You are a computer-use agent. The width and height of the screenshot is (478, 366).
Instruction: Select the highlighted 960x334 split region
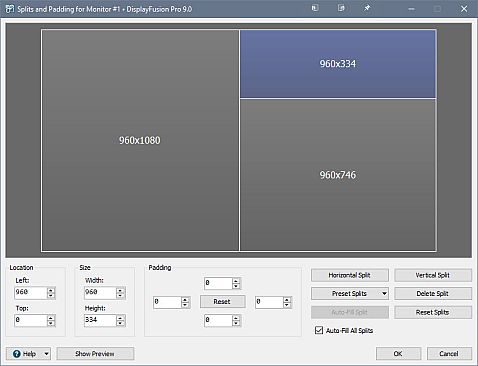click(x=338, y=64)
